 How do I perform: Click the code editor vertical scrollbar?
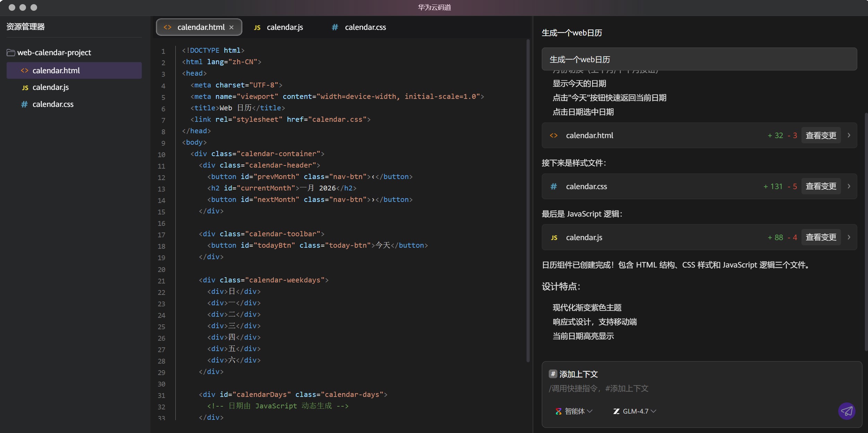click(528, 201)
